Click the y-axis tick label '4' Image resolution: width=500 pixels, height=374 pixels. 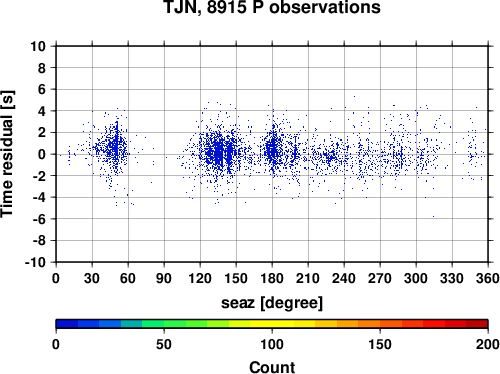[42, 111]
